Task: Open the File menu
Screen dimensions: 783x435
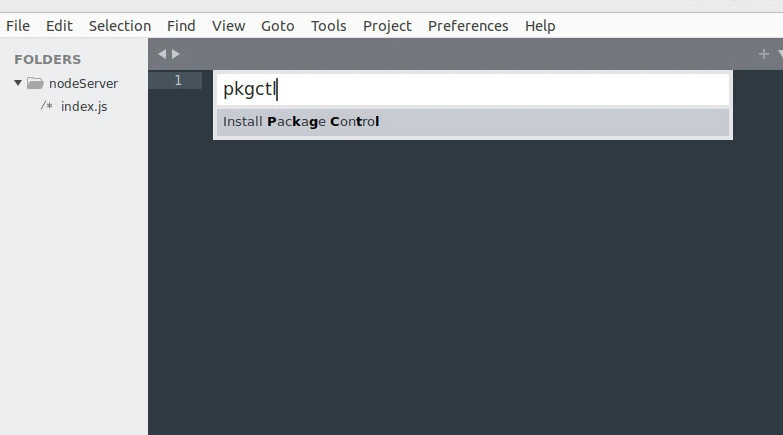Action: (18, 26)
